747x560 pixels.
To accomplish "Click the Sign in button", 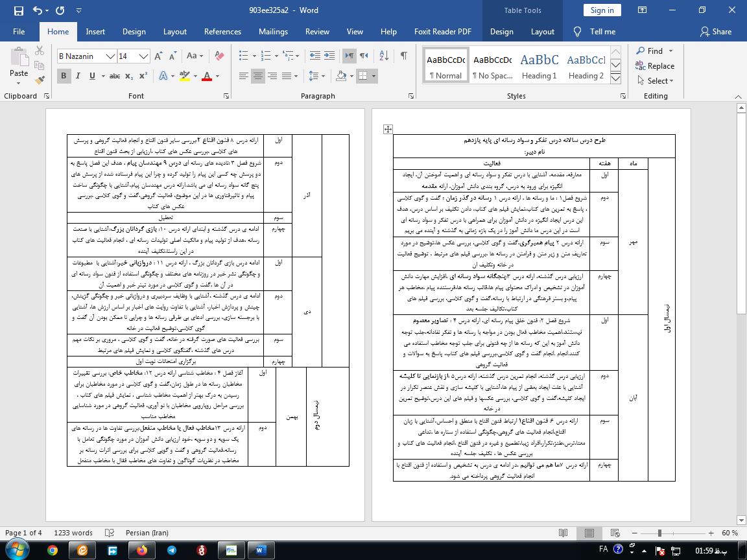I will (x=602, y=10).
